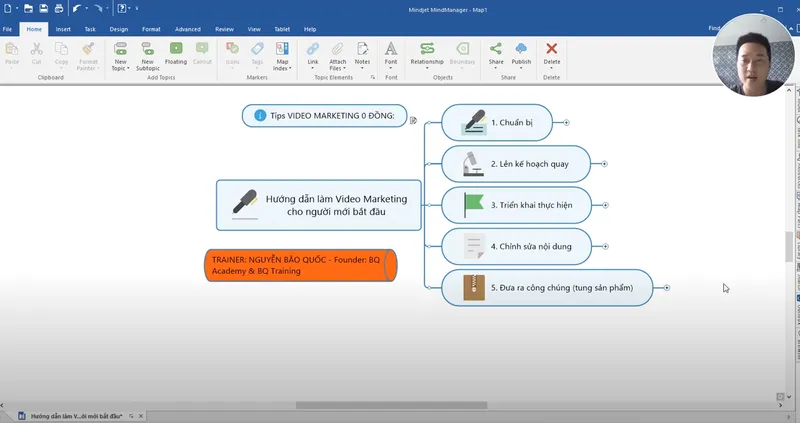Screen dimensions: 800x423
Task: Select topic '4. Chỉnh sửa nội dung'
Action: [516, 246]
